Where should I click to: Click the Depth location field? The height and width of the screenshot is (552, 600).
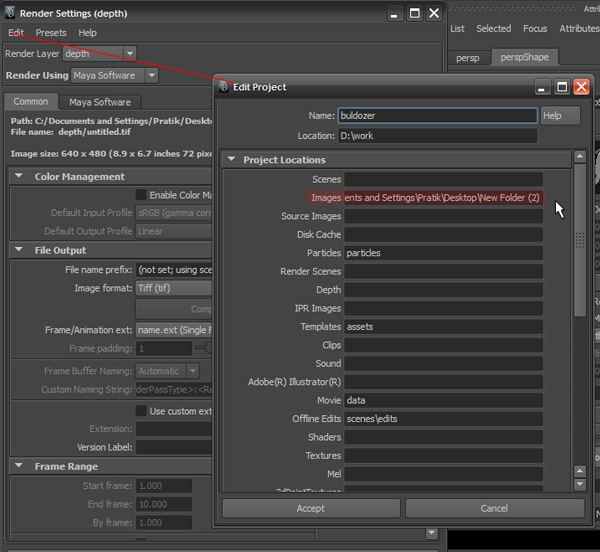[x=443, y=290]
